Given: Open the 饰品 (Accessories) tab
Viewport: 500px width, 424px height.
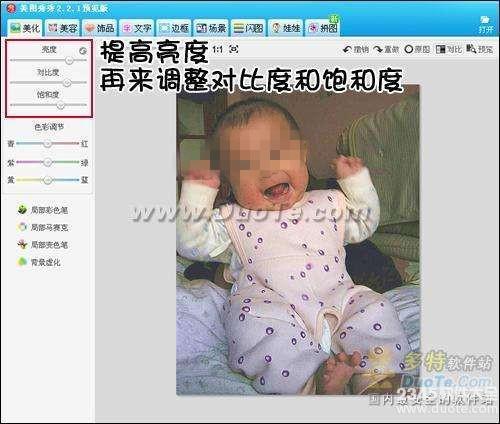Looking at the screenshot, I should click(99, 28).
